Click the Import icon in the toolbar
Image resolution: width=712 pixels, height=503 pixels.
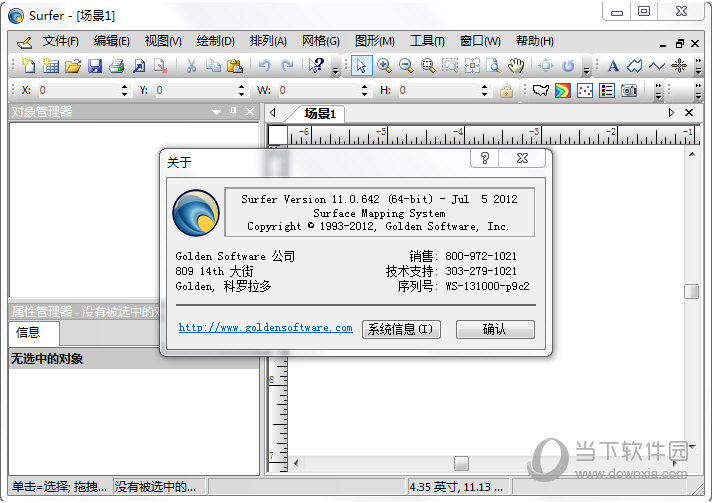point(138,66)
